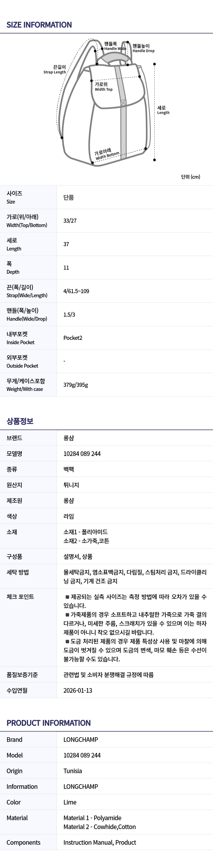Click the "Width Bottom" diagram label
Screen dimensions: 213x868
click(107, 154)
